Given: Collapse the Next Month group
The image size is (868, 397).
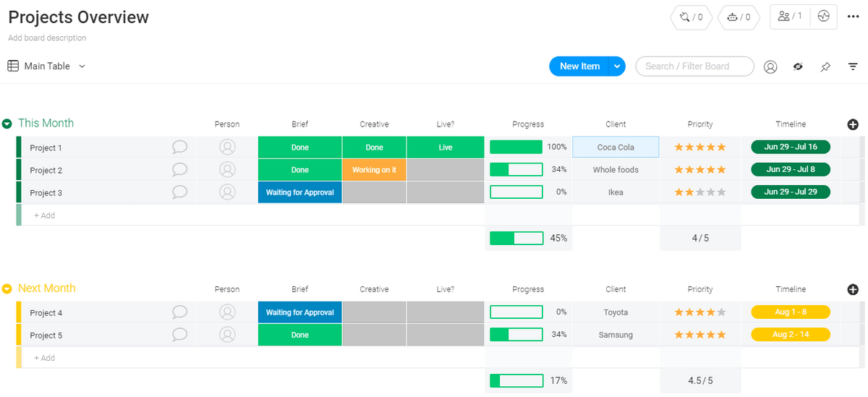Looking at the screenshot, I should [7, 289].
